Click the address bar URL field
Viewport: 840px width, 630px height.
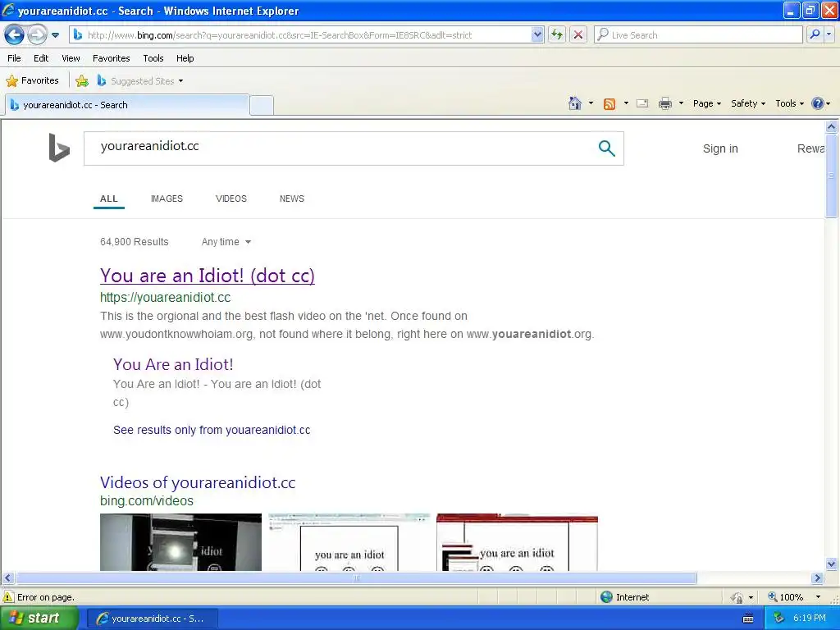pos(301,35)
